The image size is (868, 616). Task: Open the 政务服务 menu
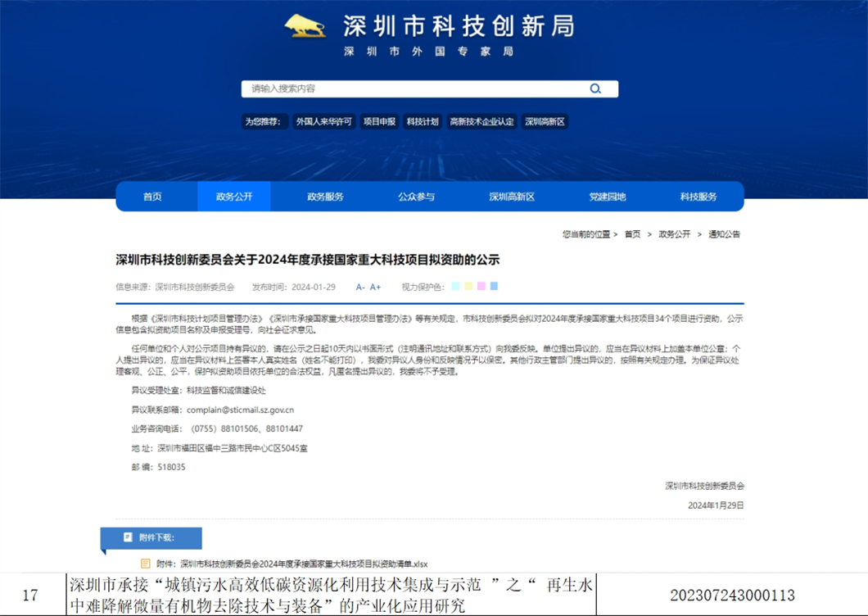point(327,197)
